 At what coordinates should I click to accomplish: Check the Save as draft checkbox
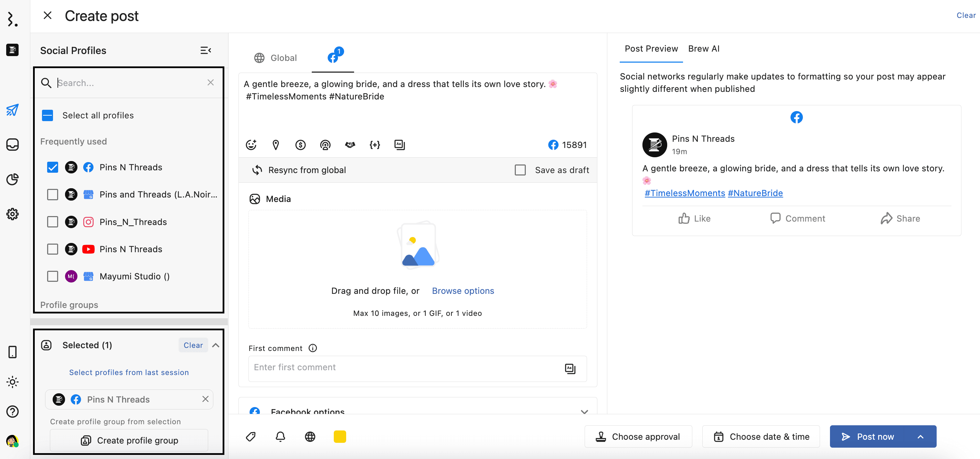click(520, 170)
